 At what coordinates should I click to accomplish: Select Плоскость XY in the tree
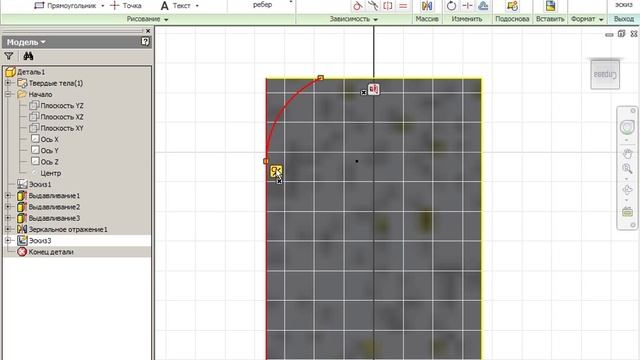pos(62,128)
